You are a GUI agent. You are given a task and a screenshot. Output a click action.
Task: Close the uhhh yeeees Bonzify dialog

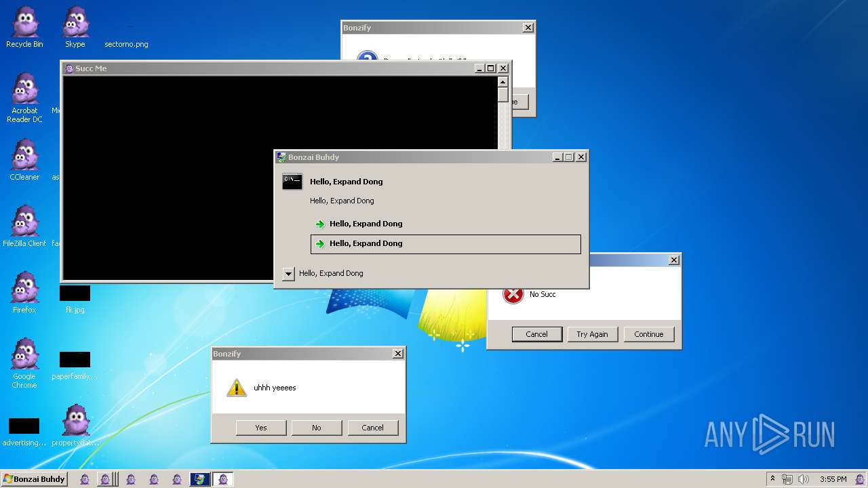[x=398, y=353]
